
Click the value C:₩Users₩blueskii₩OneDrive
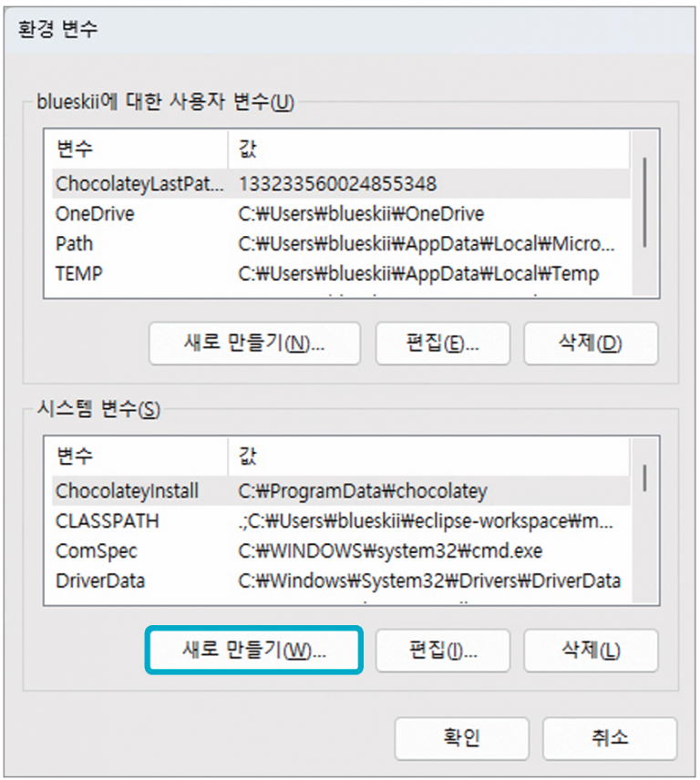[x=361, y=214]
